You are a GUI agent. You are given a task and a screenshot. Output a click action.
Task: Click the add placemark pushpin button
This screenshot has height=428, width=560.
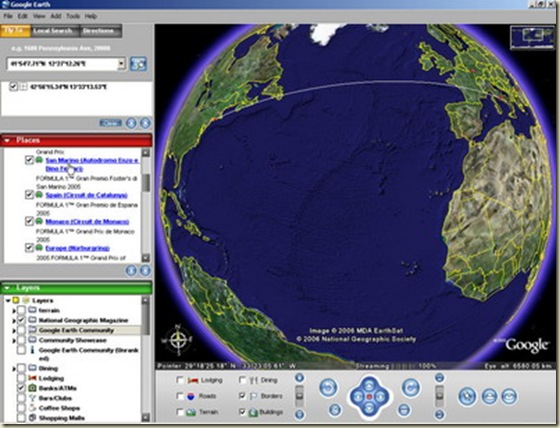467,396
